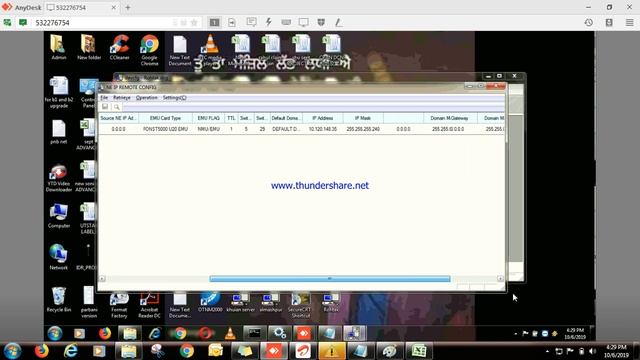
Task: Open the AnyDesk address book icon
Action: (x=609, y=23)
